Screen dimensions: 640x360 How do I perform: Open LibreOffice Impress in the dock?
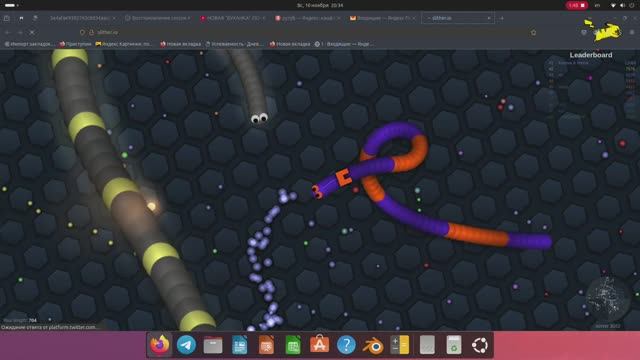point(266,345)
